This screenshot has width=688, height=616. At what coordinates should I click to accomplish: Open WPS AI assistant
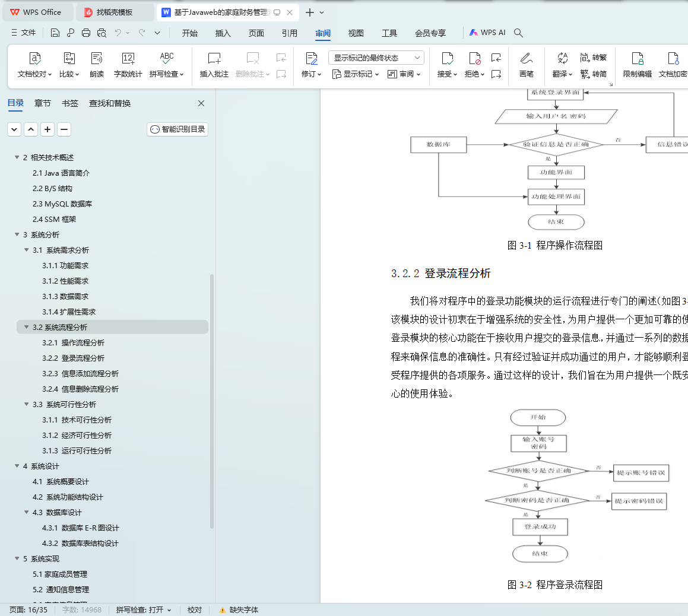pos(487,33)
